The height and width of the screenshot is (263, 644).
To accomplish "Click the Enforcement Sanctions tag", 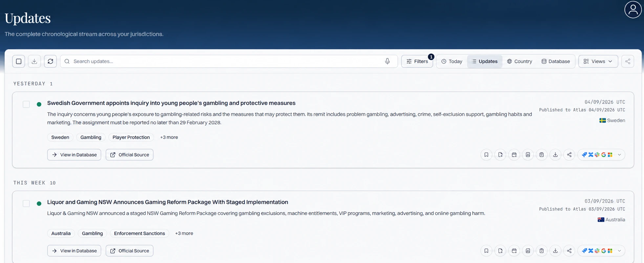I will coord(140,233).
